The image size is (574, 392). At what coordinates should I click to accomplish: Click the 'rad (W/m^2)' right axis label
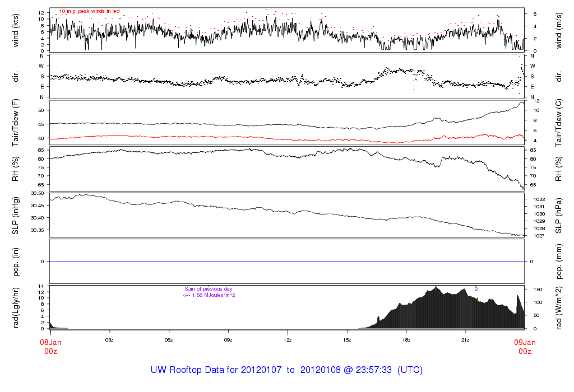tap(559, 307)
